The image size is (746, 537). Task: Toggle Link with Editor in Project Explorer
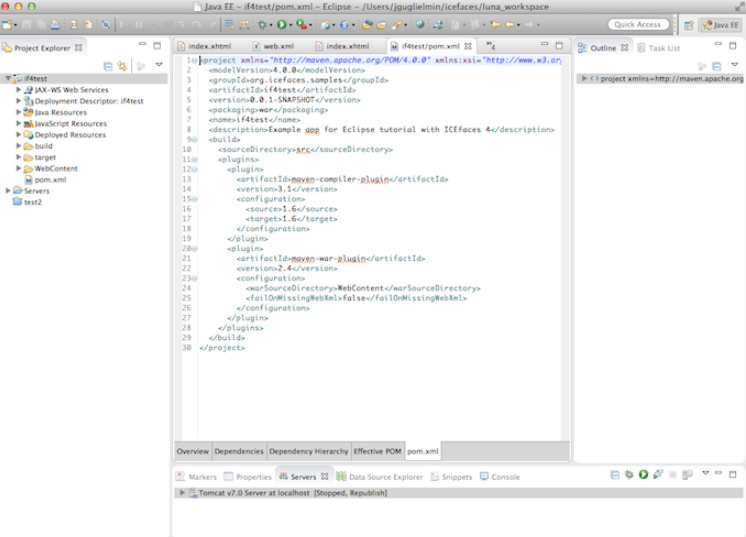click(x=122, y=65)
